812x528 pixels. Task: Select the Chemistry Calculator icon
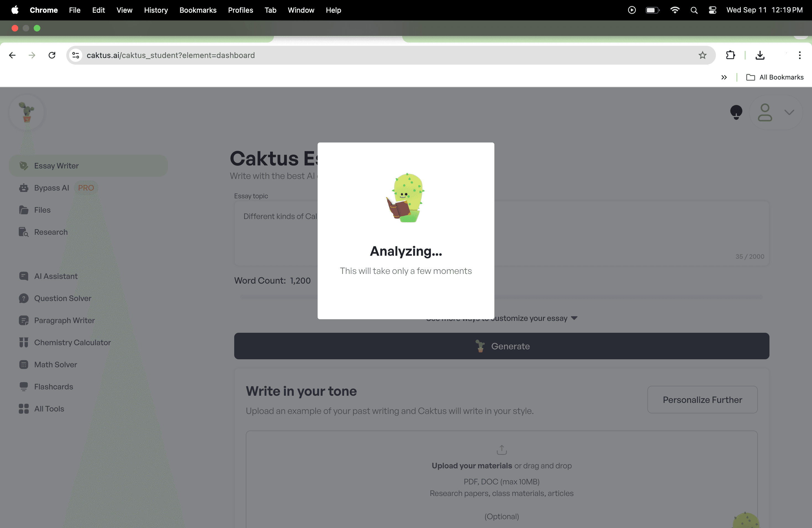pyautogui.click(x=23, y=342)
